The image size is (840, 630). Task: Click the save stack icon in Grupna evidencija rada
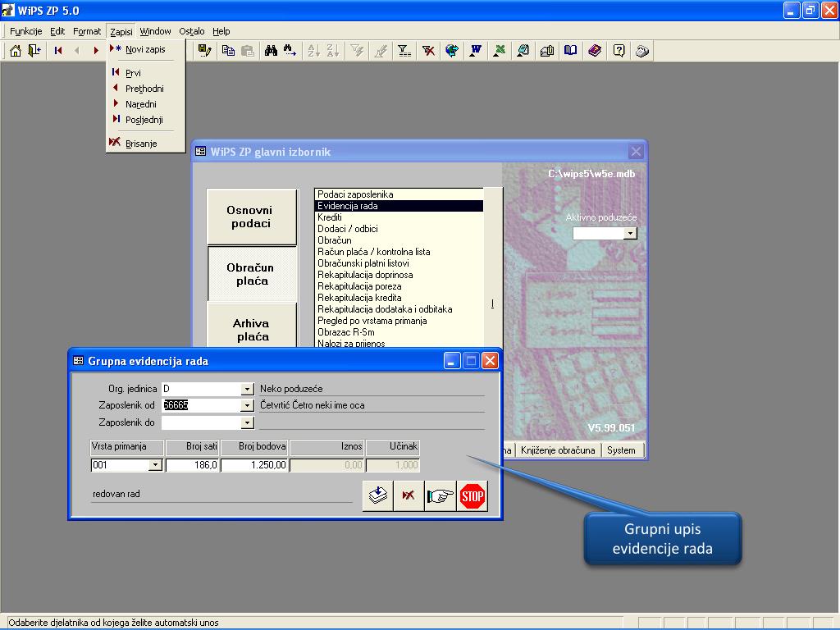[378, 496]
